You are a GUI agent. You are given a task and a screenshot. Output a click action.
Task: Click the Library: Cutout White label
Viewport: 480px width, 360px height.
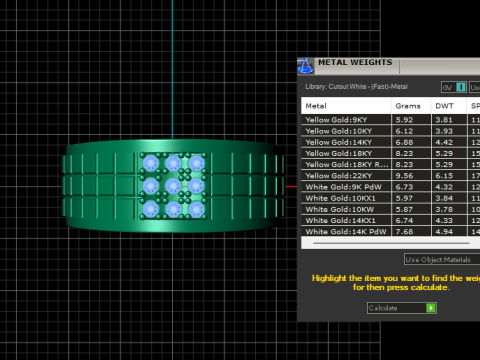356,87
